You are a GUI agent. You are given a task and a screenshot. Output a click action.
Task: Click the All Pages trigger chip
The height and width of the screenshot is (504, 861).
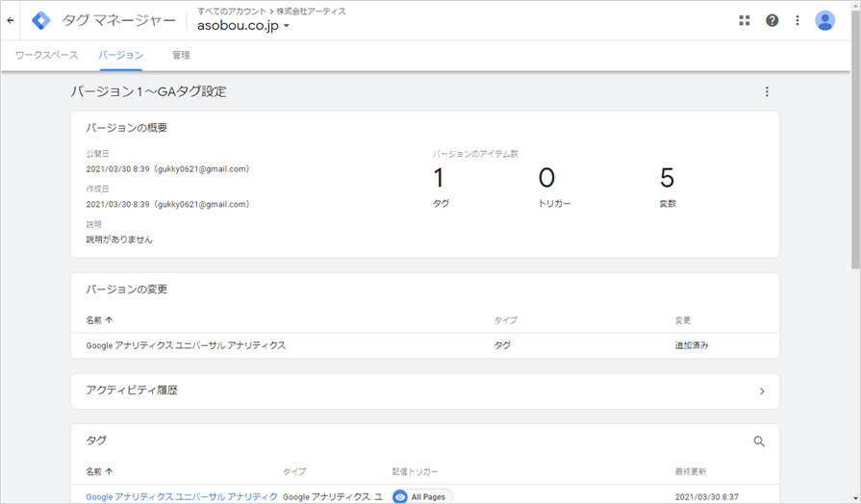[x=423, y=496]
